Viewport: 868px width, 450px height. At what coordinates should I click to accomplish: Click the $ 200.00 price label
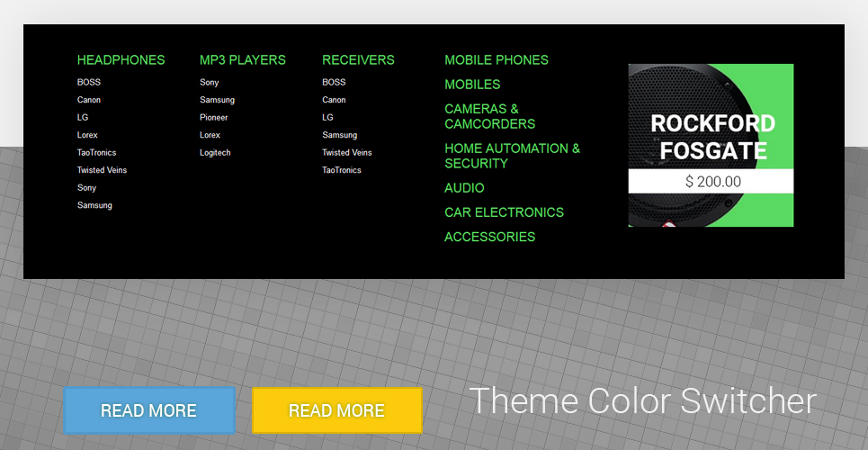[712, 182]
